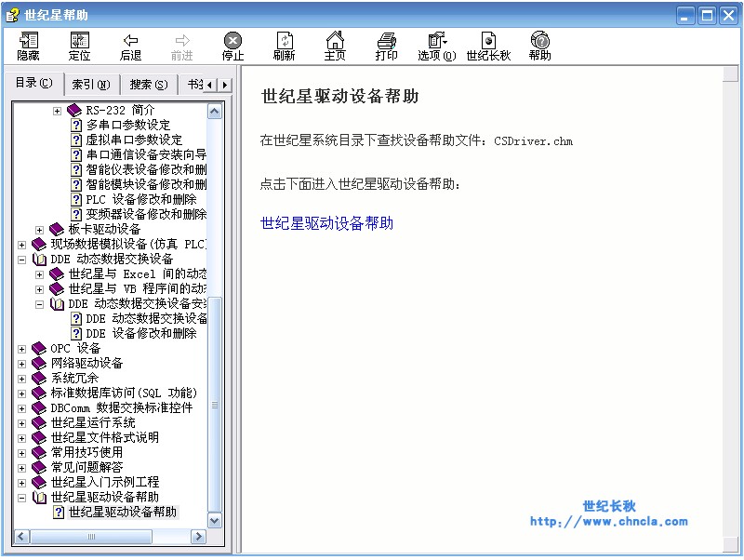Click the tree's horizontal scrollbar thumb
This screenshot has height=560, width=744.
pyautogui.click(x=91, y=537)
